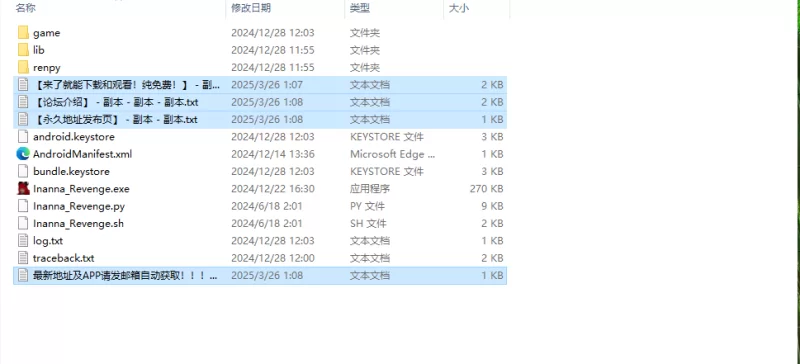800x364 pixels.
Task: Click the 9 KB size of Inanna_Revenge.py
Action: click(492, 206)
